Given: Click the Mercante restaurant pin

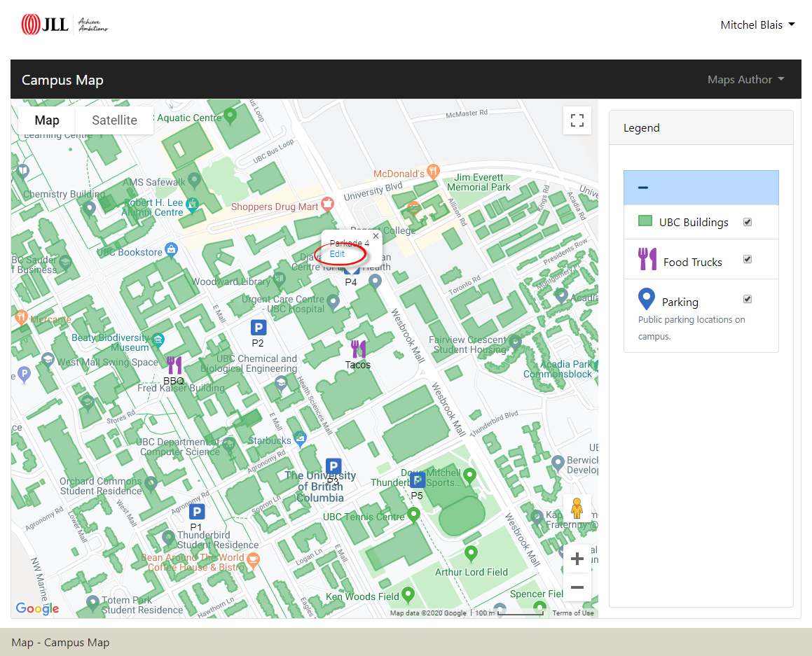Looking at the screenshot, I should pos(21,316).
